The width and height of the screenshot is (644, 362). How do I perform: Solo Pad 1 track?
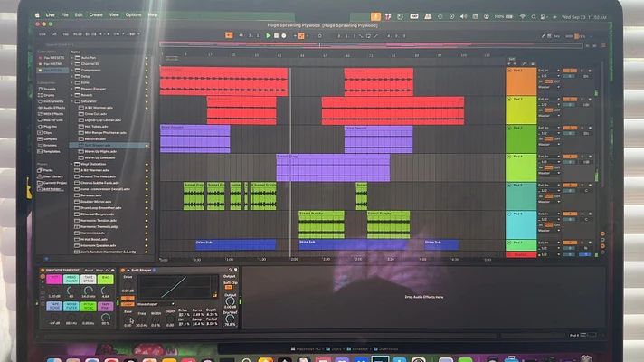[x=582, y=71]
